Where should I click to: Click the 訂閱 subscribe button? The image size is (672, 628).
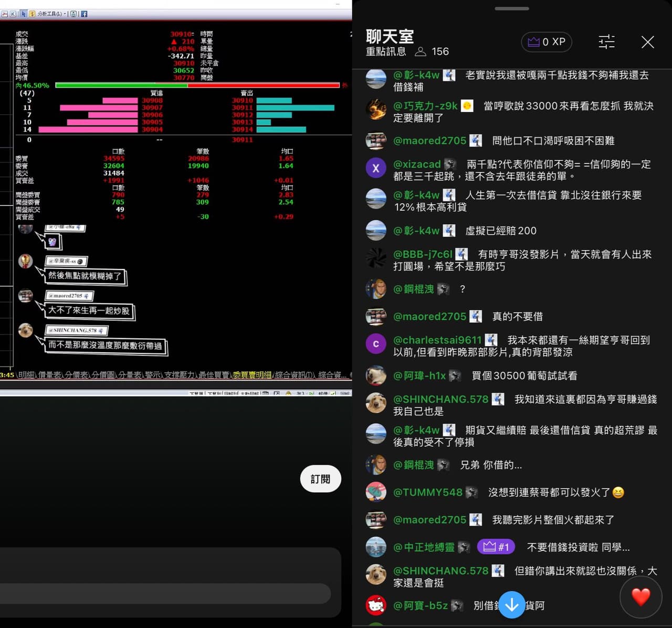(x=320, y=479)
